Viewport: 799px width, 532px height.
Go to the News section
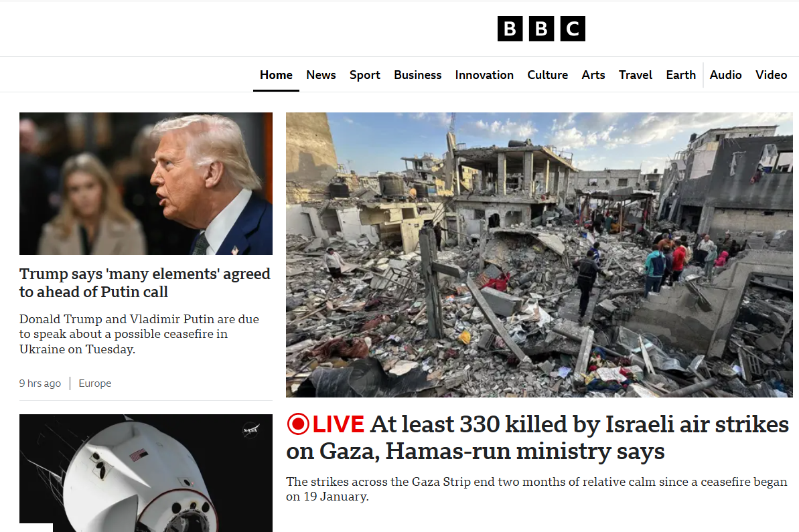[321, 75]
